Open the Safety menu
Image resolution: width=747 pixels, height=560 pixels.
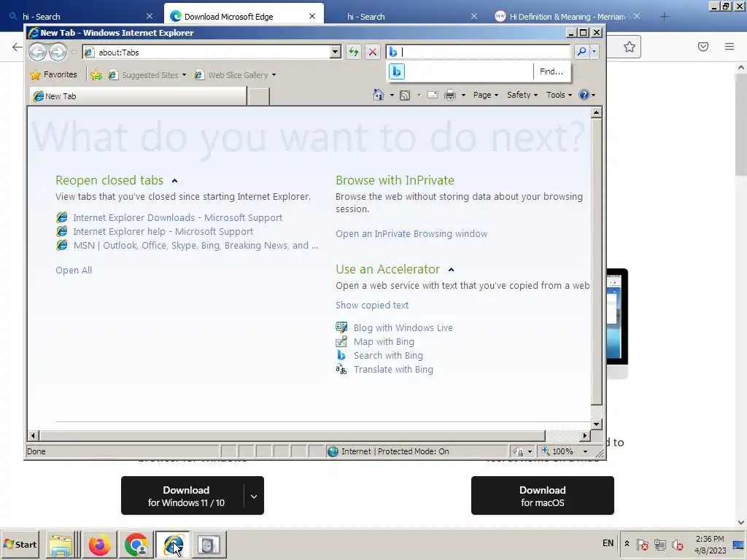point(522,95)
